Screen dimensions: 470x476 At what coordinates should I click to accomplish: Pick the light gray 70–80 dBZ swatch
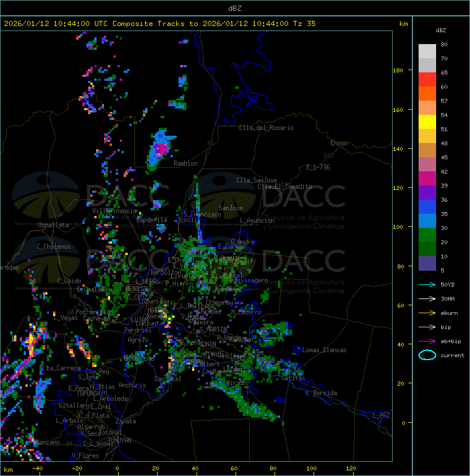427,51
